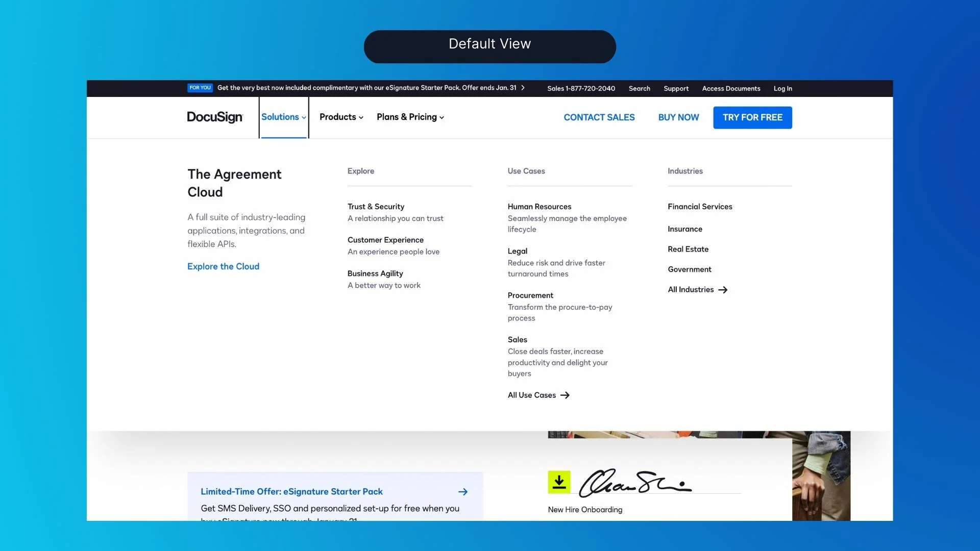980x551 pixels.
Task: Click 'An experience people love' text
Action: 394,252
